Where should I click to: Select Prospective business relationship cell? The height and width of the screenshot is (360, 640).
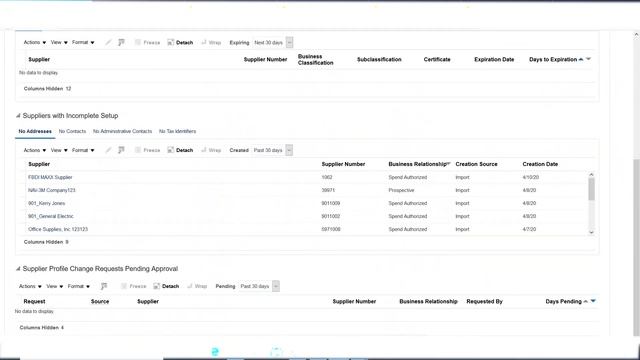401,191
